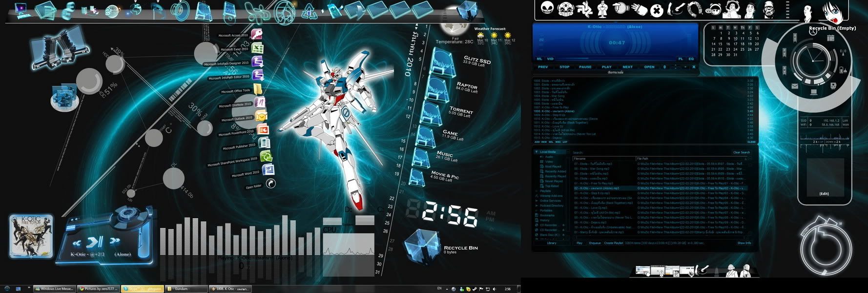
Task: Click the OPEN button in Winamp
Action: point(649,67)
